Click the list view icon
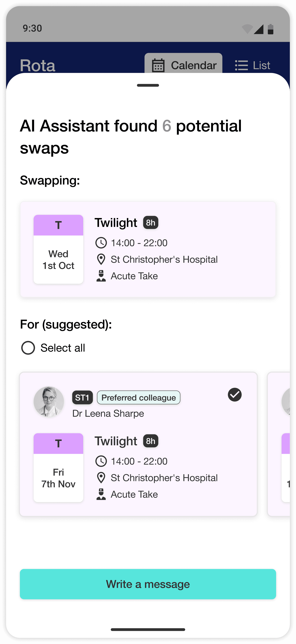Viewport: 296px width, 644px height. [241, 65]
